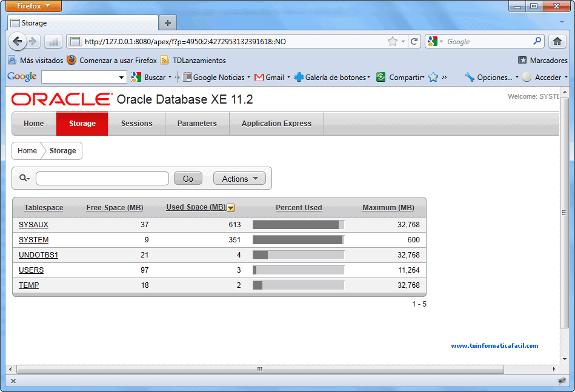Click Home in the breadcrumb
This screenshot has width=575, height=392.
[27, 151]
